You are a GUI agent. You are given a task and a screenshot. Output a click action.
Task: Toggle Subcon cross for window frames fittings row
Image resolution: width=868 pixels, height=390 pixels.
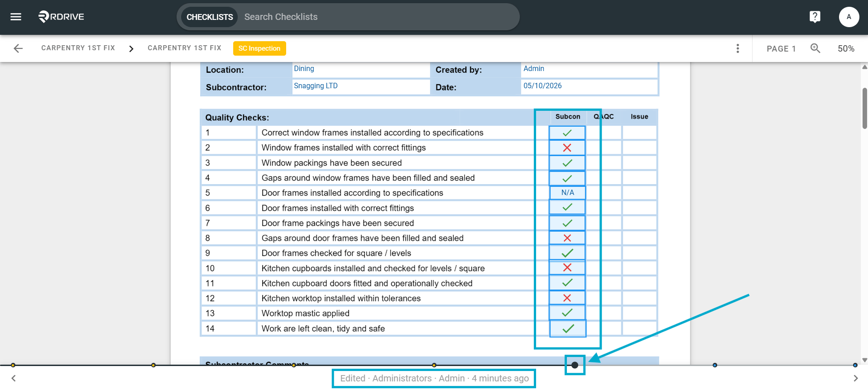(567, 147)
